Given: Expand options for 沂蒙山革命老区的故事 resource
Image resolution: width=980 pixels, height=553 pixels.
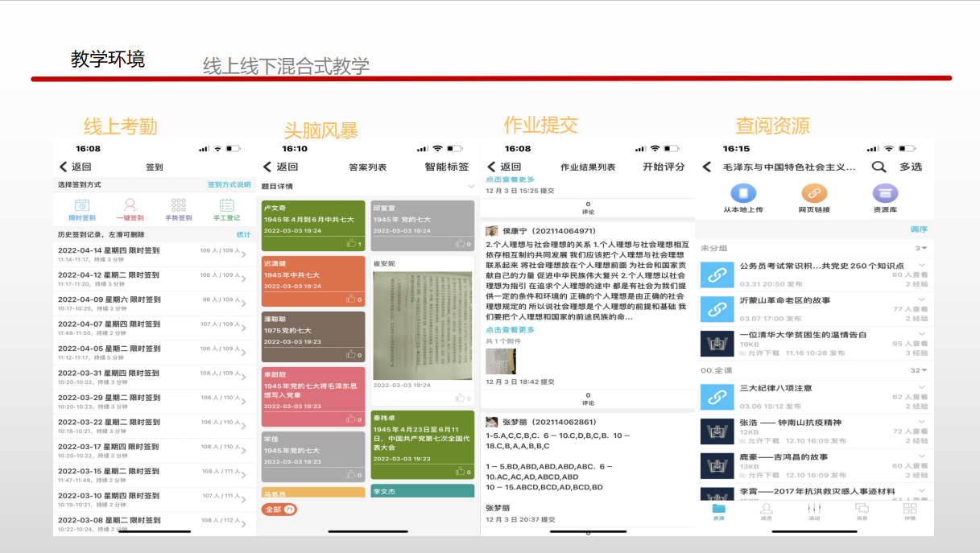Looking at the screenshot, I should [921, 299].
